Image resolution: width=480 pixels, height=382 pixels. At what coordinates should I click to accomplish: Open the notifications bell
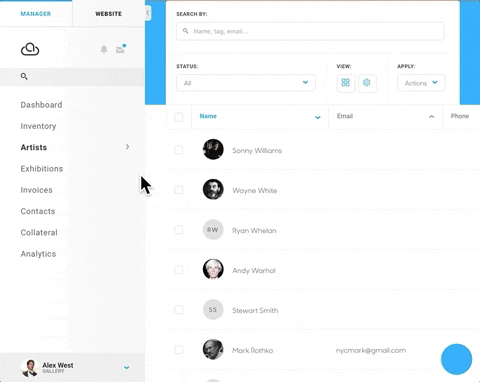104,50
